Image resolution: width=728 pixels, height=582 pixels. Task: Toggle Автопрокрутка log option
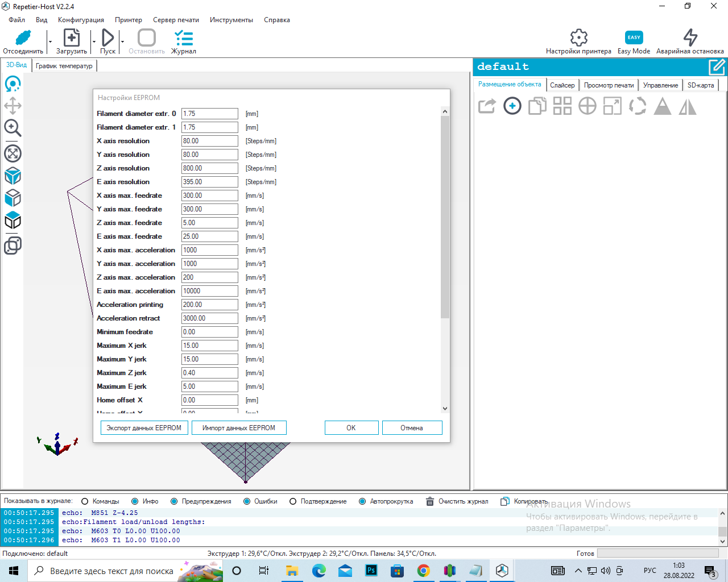click(362, 501)
